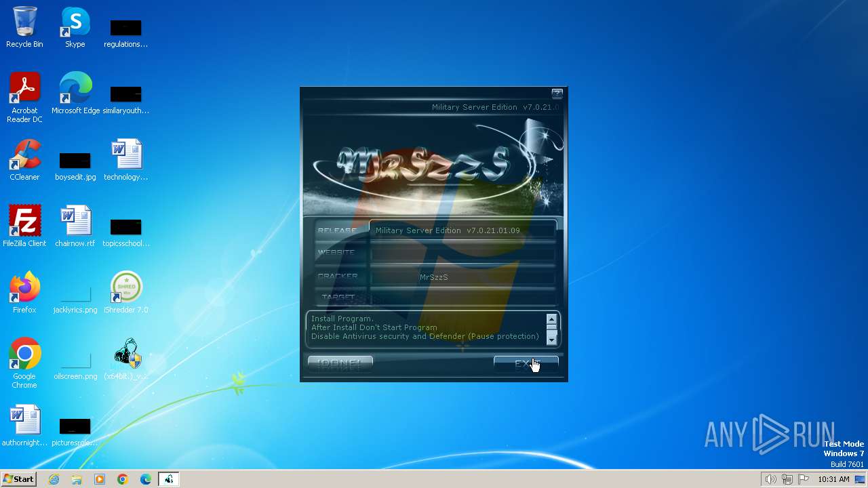
Task: Open the Windows Start menu
Action: click(x=18, y=479)
